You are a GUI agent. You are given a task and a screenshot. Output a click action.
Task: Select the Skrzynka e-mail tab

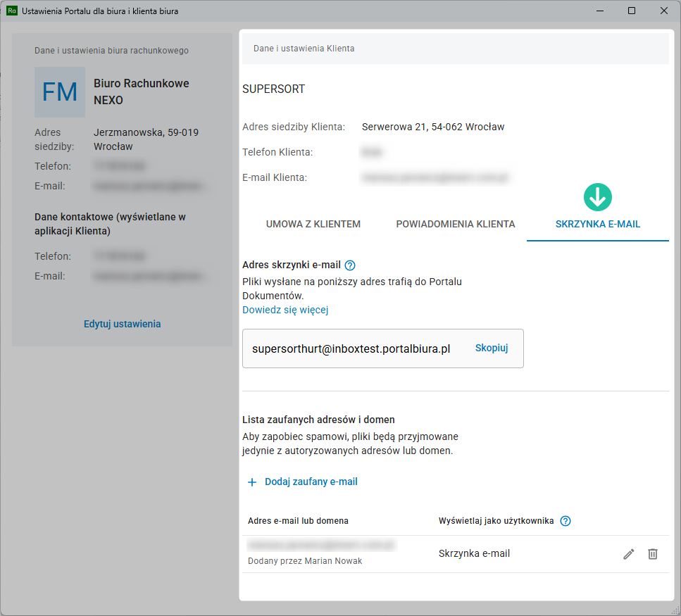click(x=597, y=224)
